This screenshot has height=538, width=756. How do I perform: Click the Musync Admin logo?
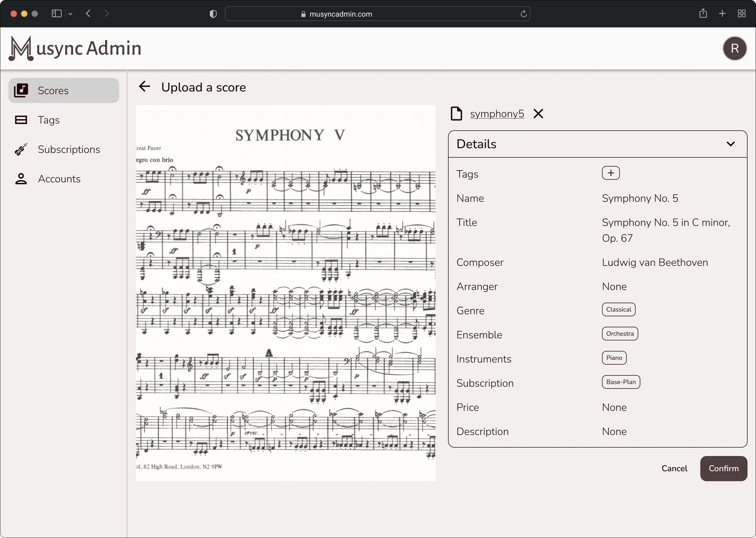pyautogui.click(x=75, y=48)
